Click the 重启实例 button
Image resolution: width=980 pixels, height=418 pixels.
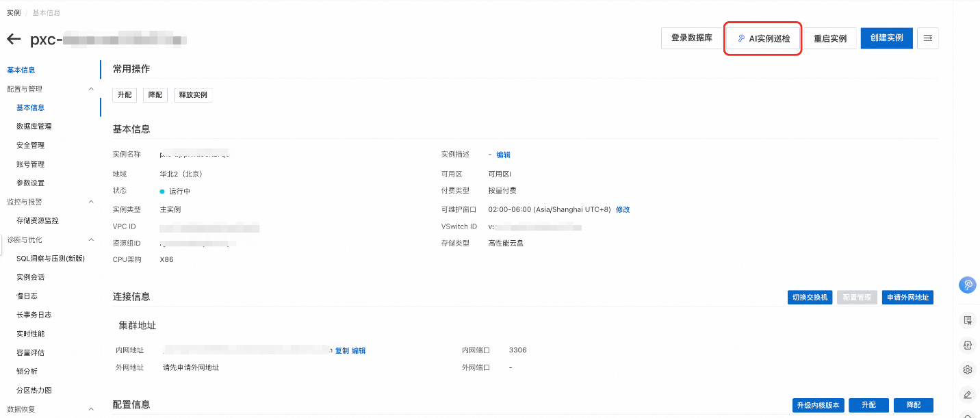coord(830,38)
